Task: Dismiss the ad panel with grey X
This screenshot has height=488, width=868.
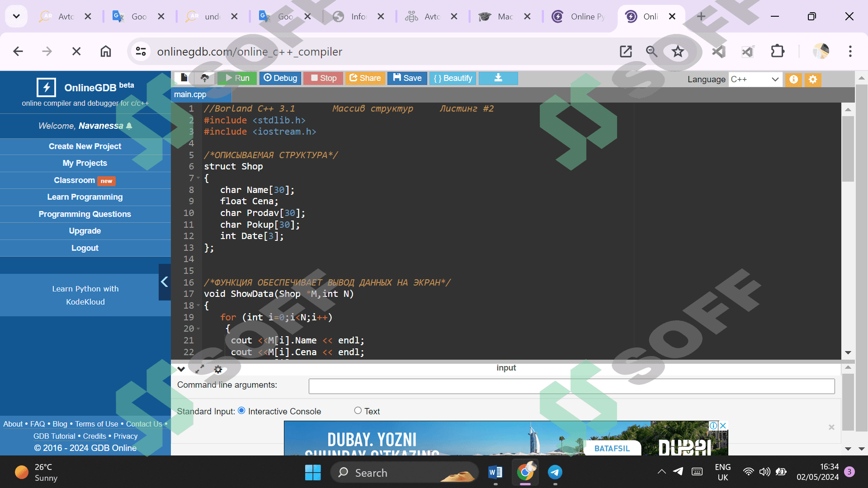Action: (831, 427)
